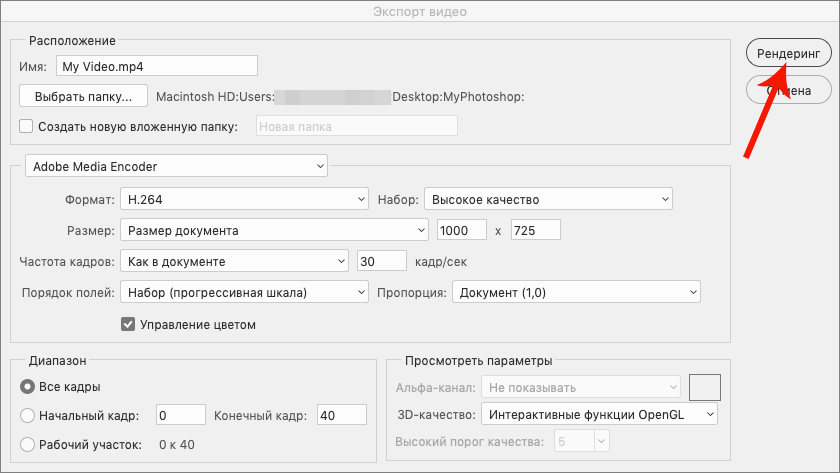Expand the Формат H.264 dropdown
840x473 pixels.
pos(244,200)
